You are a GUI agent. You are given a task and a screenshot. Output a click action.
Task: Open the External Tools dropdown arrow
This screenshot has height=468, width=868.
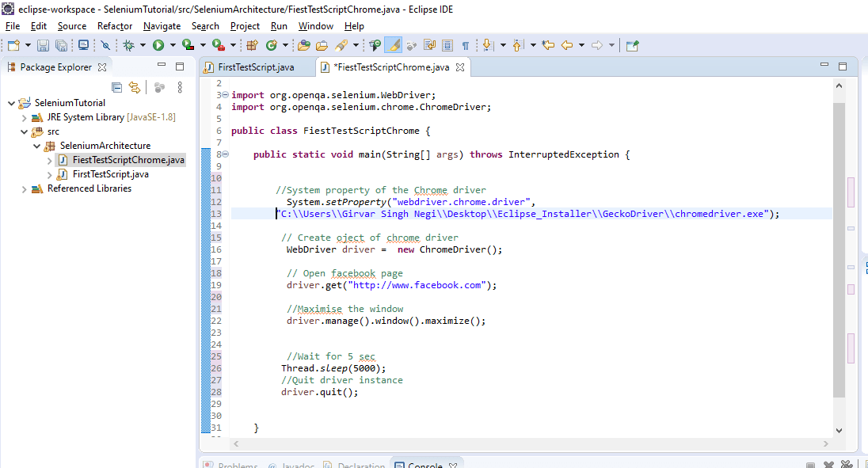point(233,45)
